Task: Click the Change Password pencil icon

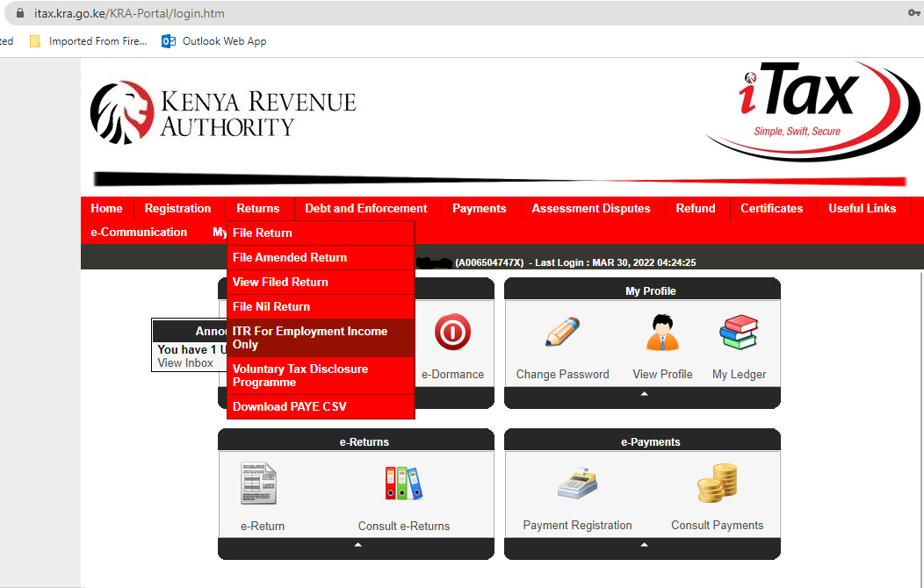Action: click(562, 333)
